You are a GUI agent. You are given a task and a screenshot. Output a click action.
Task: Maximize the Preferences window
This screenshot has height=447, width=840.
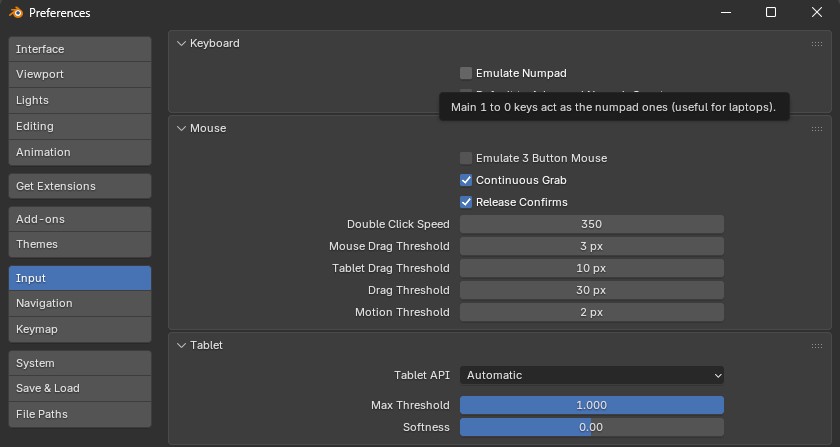771,13
